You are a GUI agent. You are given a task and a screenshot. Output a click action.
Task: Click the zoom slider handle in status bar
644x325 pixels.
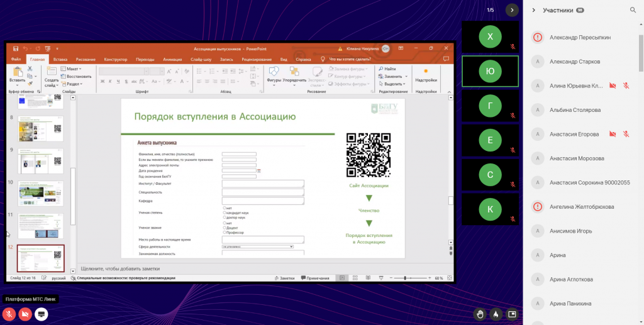(405, 278)
